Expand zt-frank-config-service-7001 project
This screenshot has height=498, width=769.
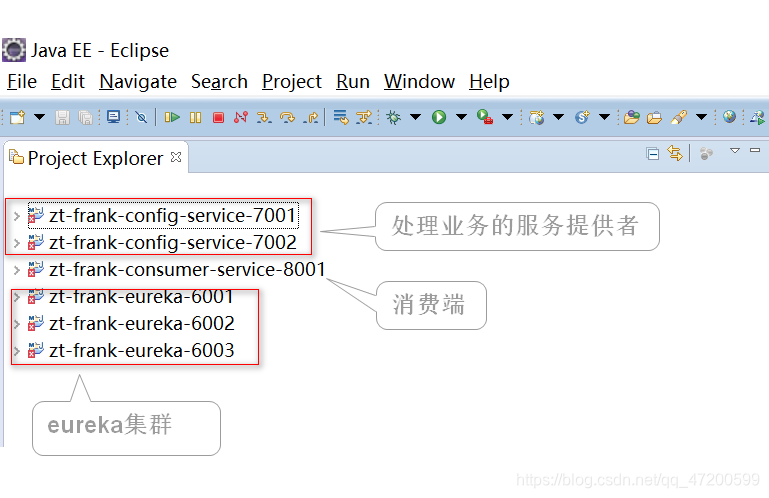tap(17, 216)
